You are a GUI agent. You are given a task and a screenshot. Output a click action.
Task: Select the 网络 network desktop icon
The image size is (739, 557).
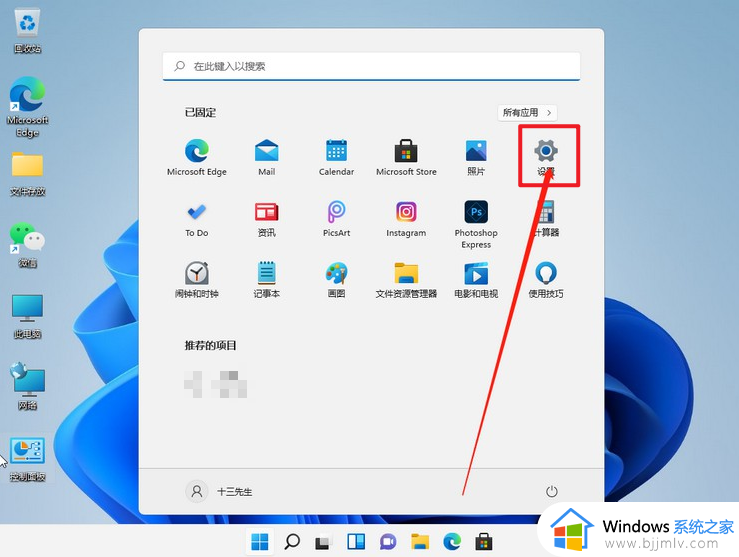(x=27, y=386)
